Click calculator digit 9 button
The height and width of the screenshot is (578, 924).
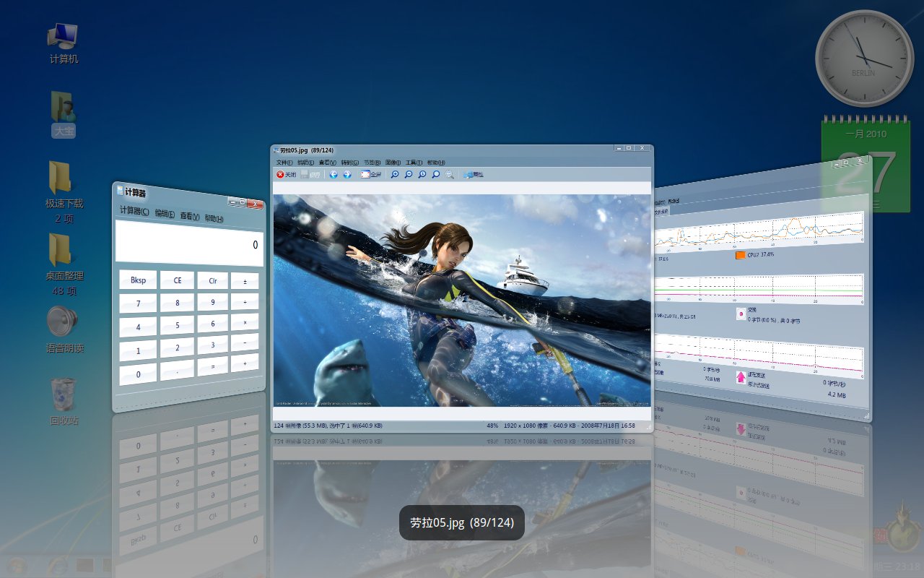pyautogui.click(x=213, y=302)
